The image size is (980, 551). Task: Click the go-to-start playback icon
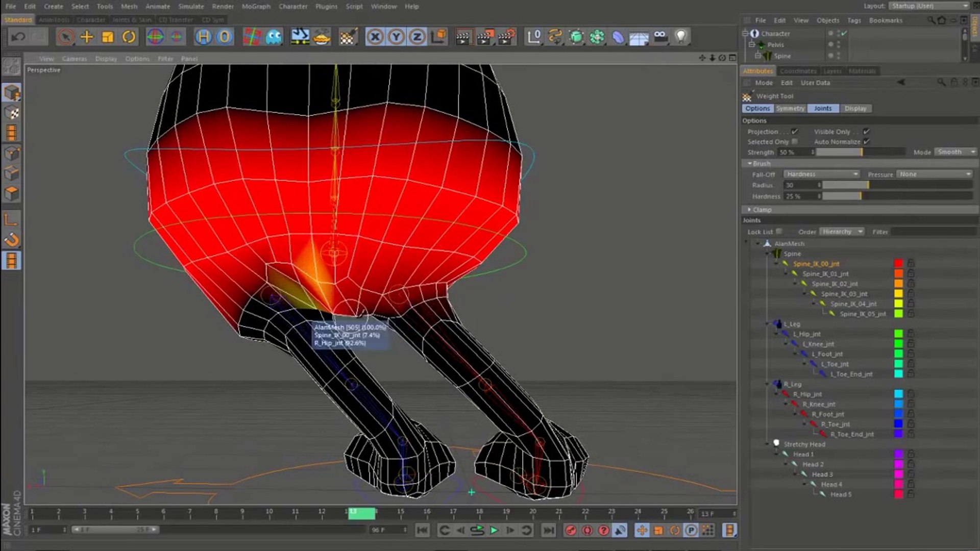(422, 531)
